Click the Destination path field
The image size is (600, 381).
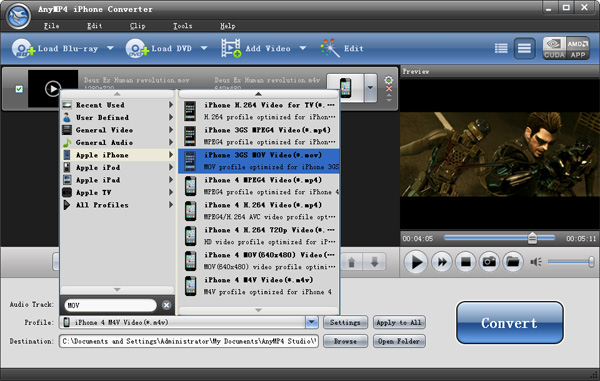point(189,341)
